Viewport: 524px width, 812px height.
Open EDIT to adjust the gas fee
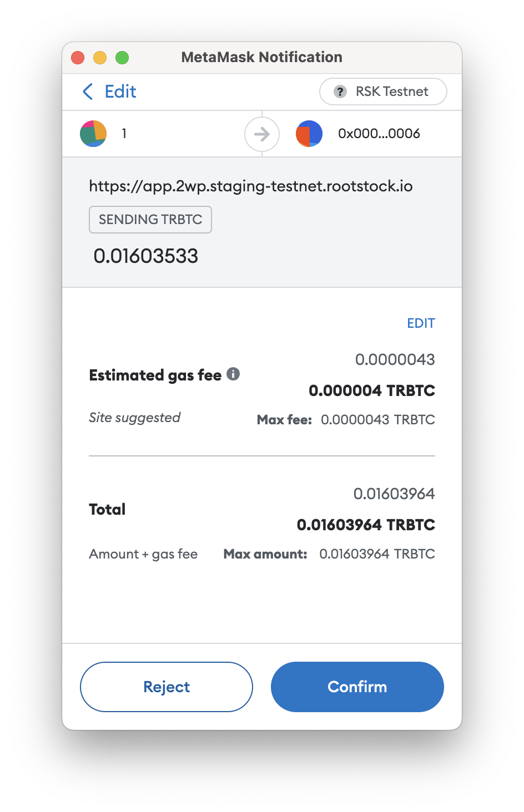pyautogui.click(x=421, y=323)
